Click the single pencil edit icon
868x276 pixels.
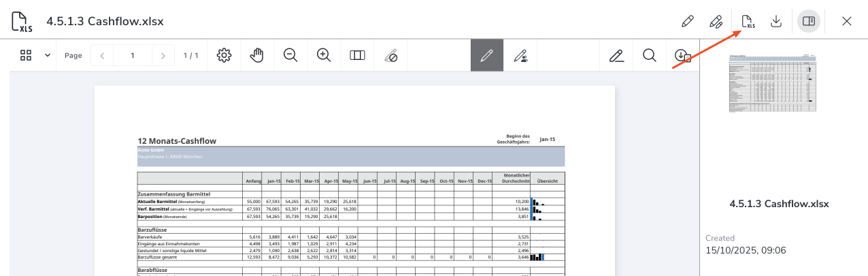point(687,21)
